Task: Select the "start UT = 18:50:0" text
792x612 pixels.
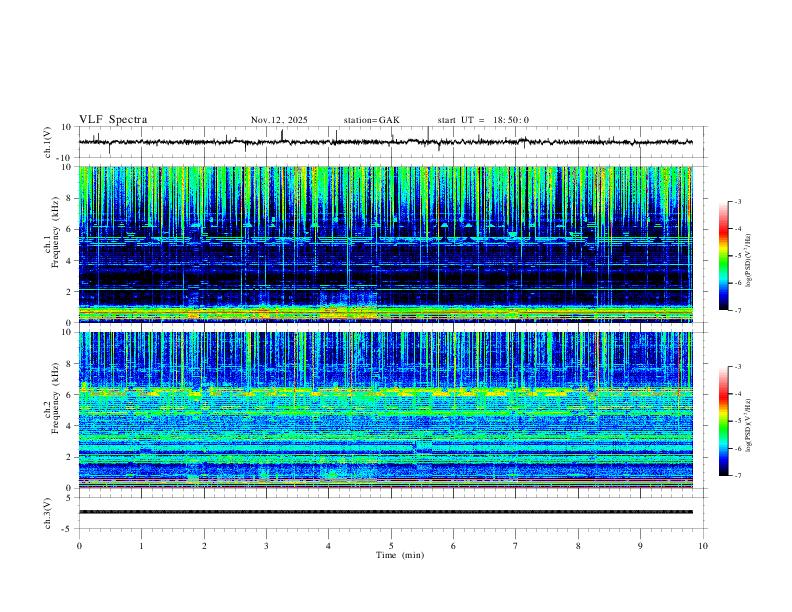Action: pyautogui.click(x=483, y=120)
